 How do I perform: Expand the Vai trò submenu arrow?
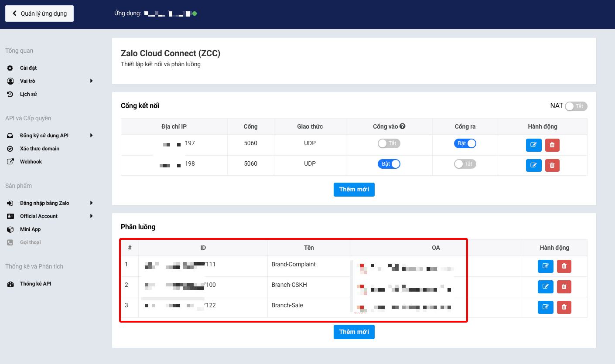(92, 81)
